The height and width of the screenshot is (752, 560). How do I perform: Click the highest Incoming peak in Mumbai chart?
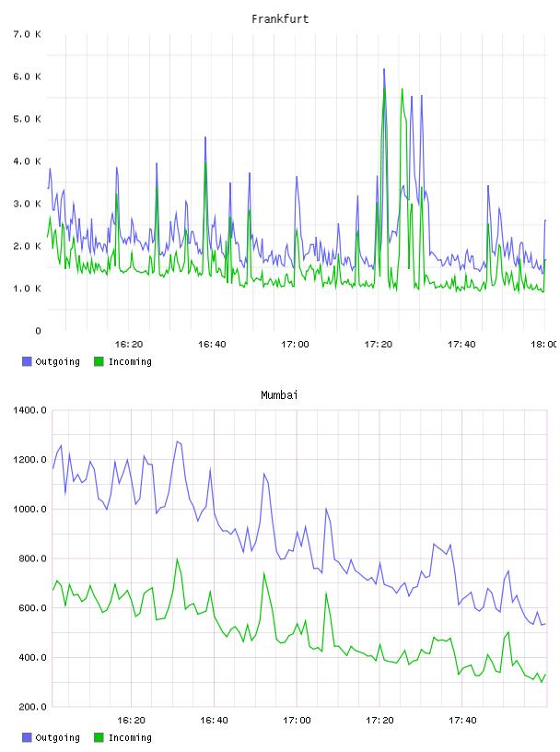pos(178,558)
